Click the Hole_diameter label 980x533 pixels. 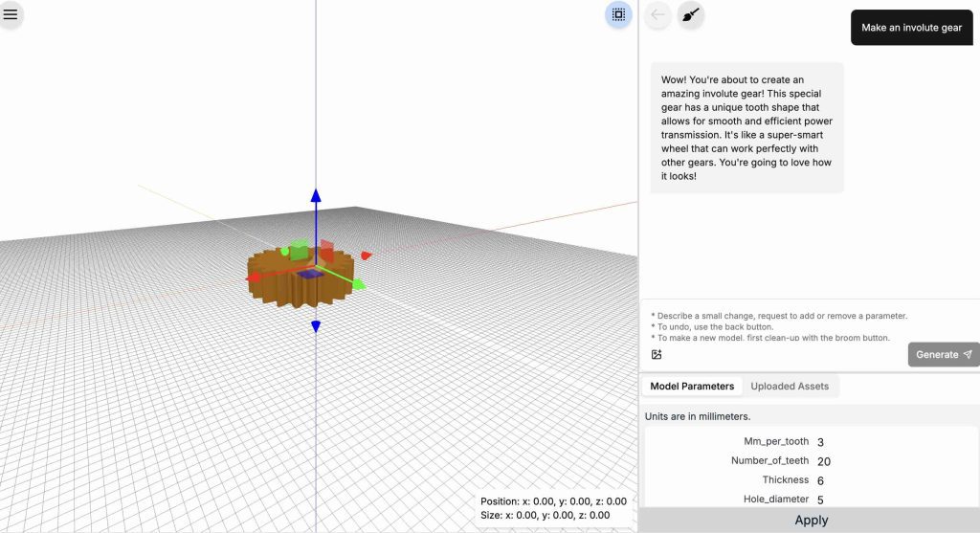pyautogui.click(x=775, y=500)
